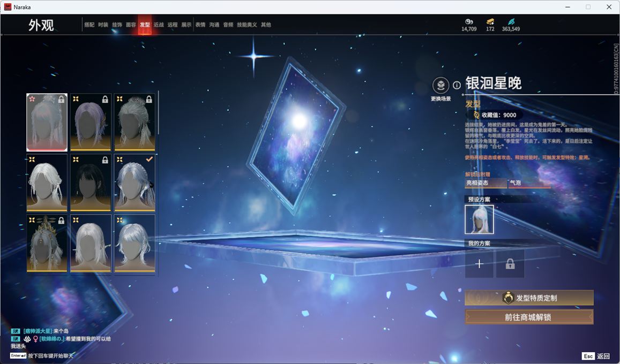620x364 pixels.
Task: Switch to the 时装 tab
Action: 103,25
